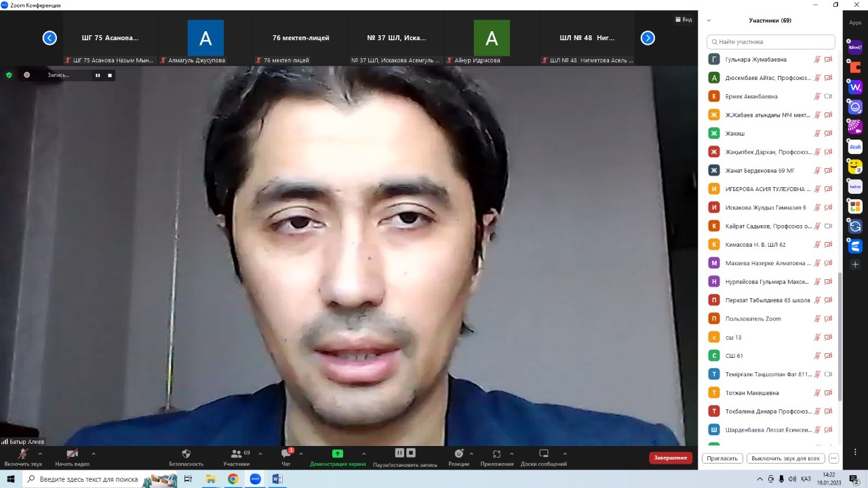The height and width of the screenshot is (488, 868).
Task: Show previous participants in gallery strip
Action: pos(50,38)
